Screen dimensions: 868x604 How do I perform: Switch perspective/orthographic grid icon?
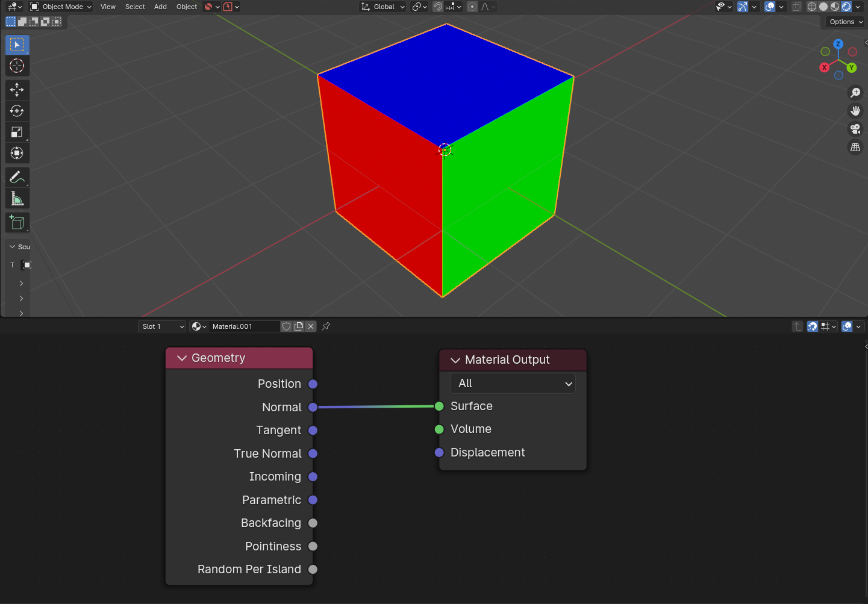pyautogui.click(x=855, y=147)
